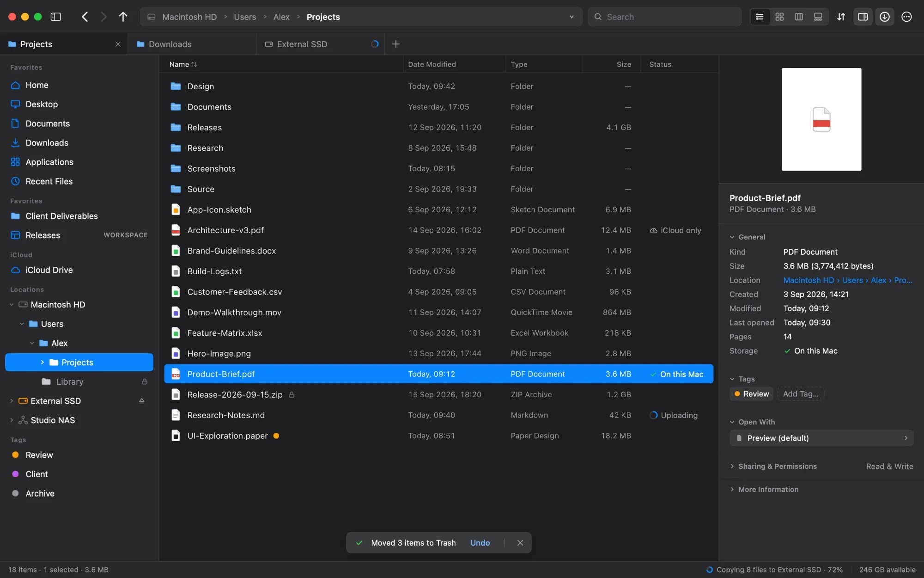This screenshot has width=924, height=578.
Task: Expand the More Information section
Action: pos(732,489)
